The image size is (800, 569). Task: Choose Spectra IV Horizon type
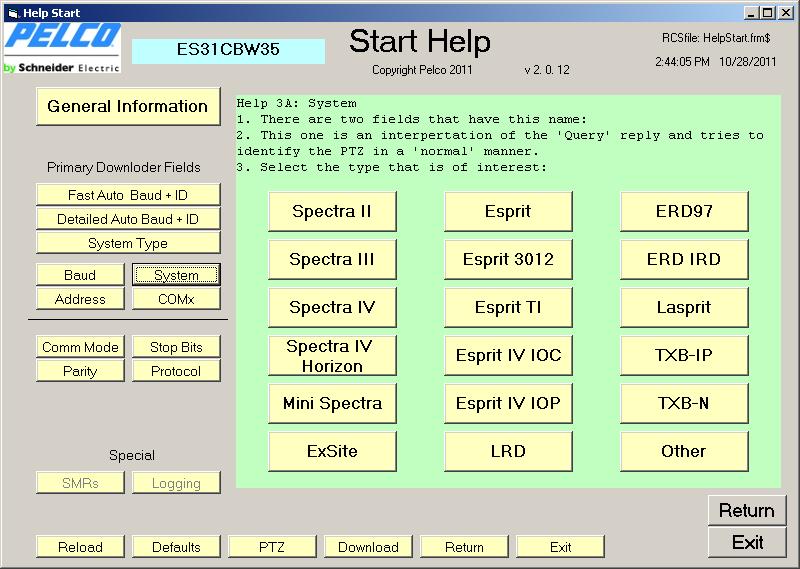coord(332,355)
